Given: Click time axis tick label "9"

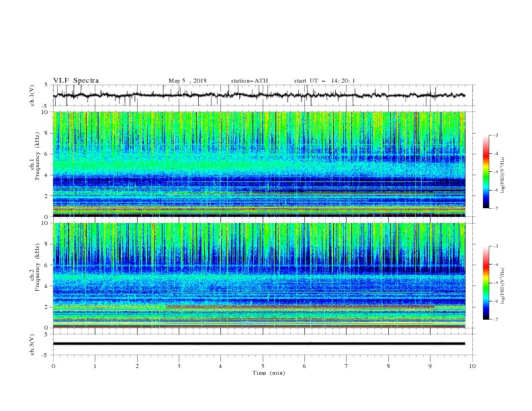Looking at the screenshot, I should point(430,366).
